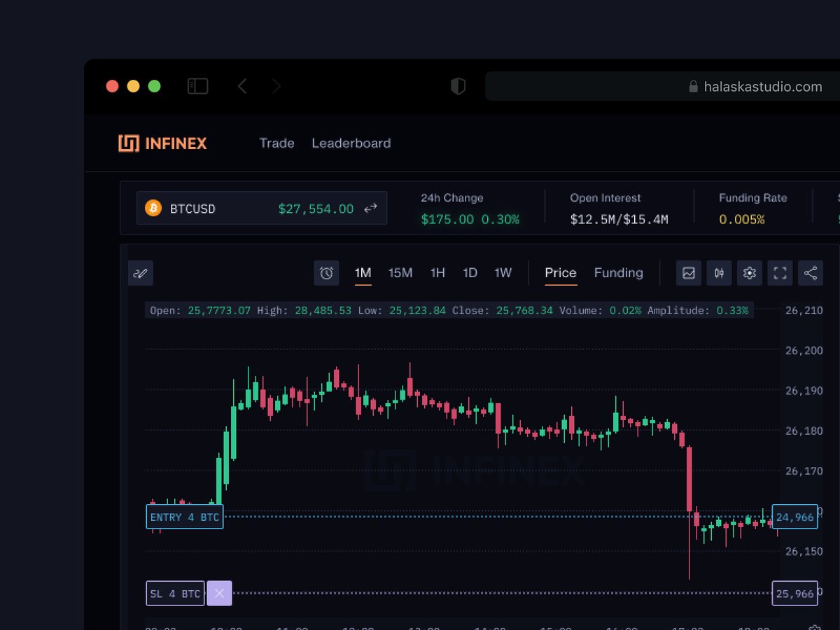Toggle the browser sidebar icon
840x630 pixels.
pos(198,86)
